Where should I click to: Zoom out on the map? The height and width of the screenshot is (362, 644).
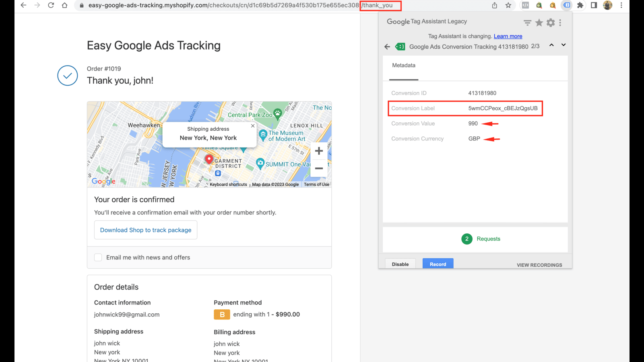pyautogui.click(x=319, y=168)
